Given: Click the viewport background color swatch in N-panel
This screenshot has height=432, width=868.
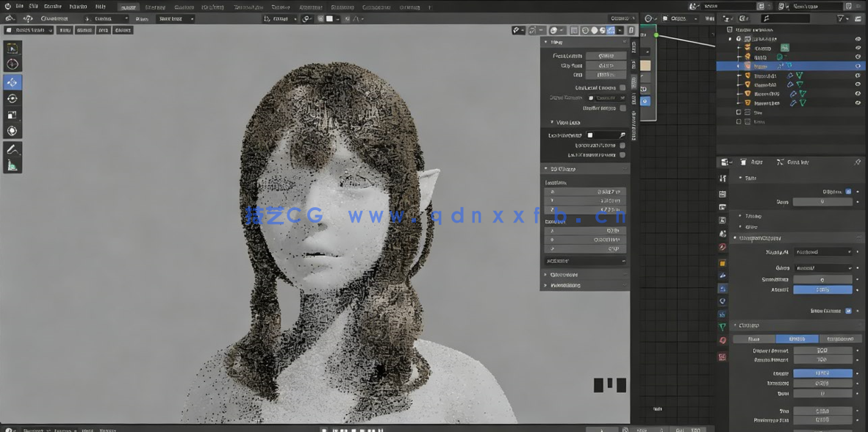Looking at the screenshot, I should 590,135.
